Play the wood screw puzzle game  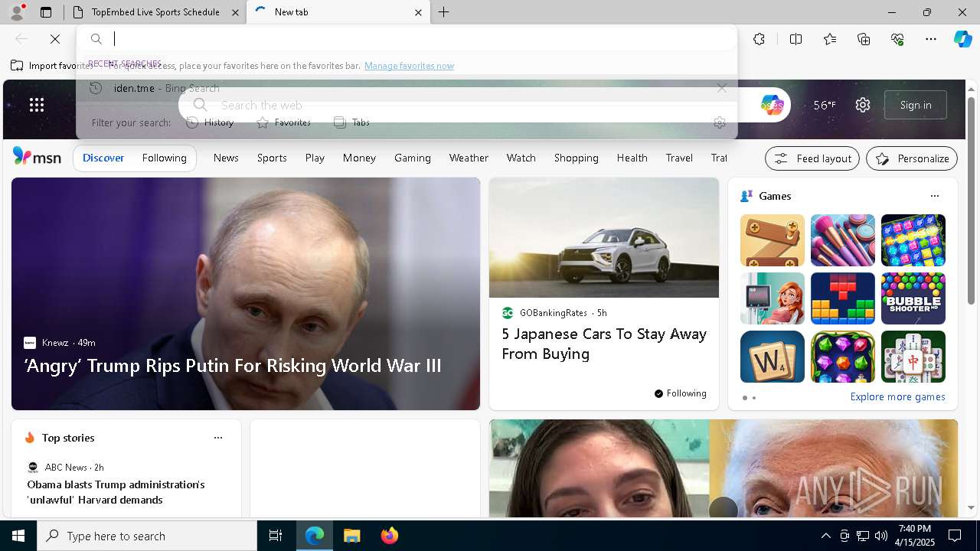(x=773, y=240)
